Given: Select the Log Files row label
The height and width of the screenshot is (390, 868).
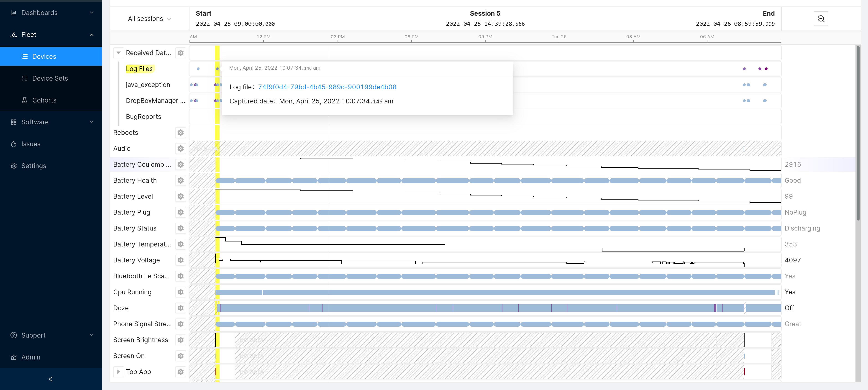Looking at the screenshot, I should point(139,69).
